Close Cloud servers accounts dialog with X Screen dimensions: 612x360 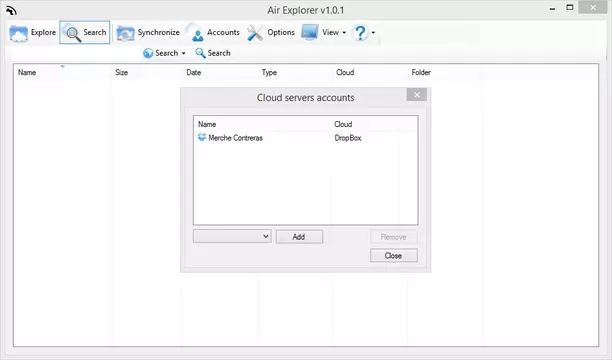point(416,94)
